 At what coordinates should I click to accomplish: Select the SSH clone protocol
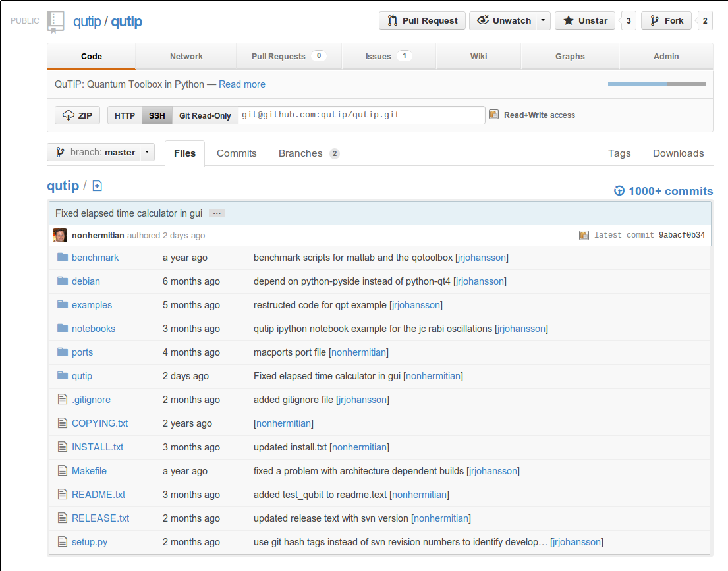157,115
